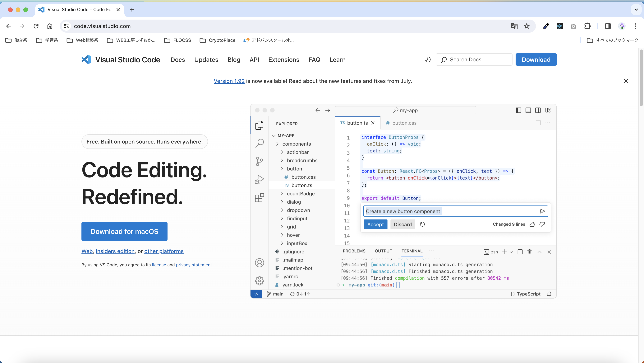Open the Run and Debug icon

tap(259, 179)
